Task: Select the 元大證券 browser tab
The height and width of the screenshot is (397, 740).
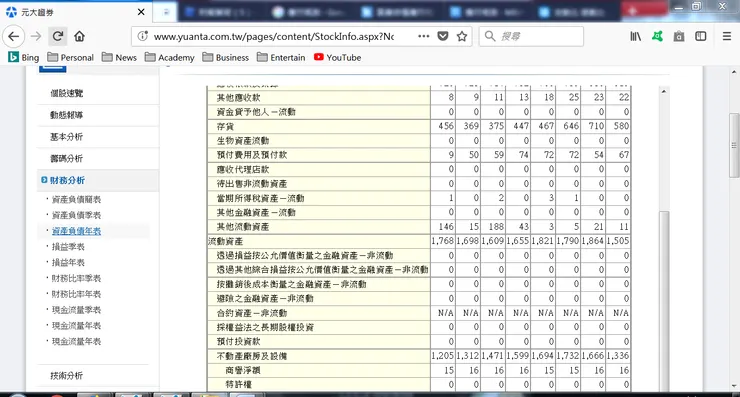Action: click(x=76, y=12)
